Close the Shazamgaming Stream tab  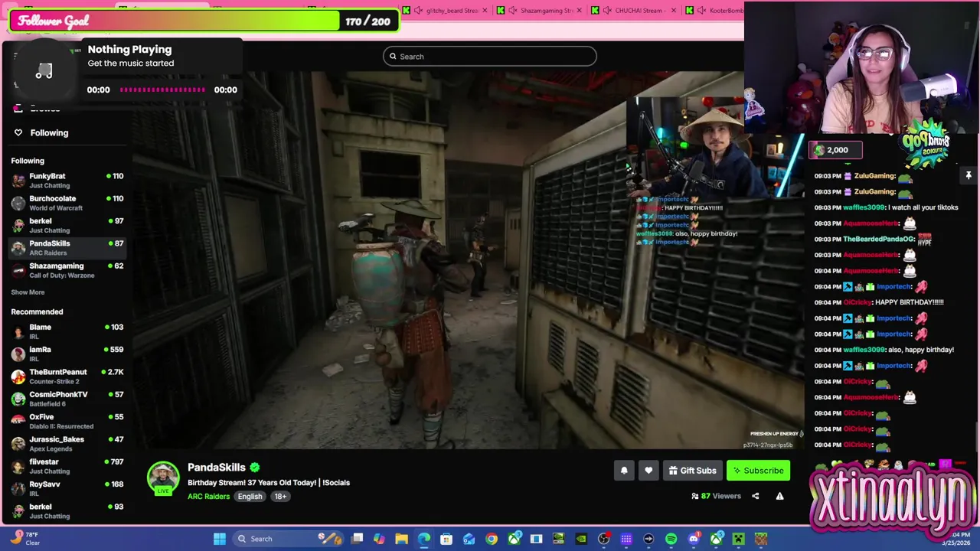(x=579, y=11)
